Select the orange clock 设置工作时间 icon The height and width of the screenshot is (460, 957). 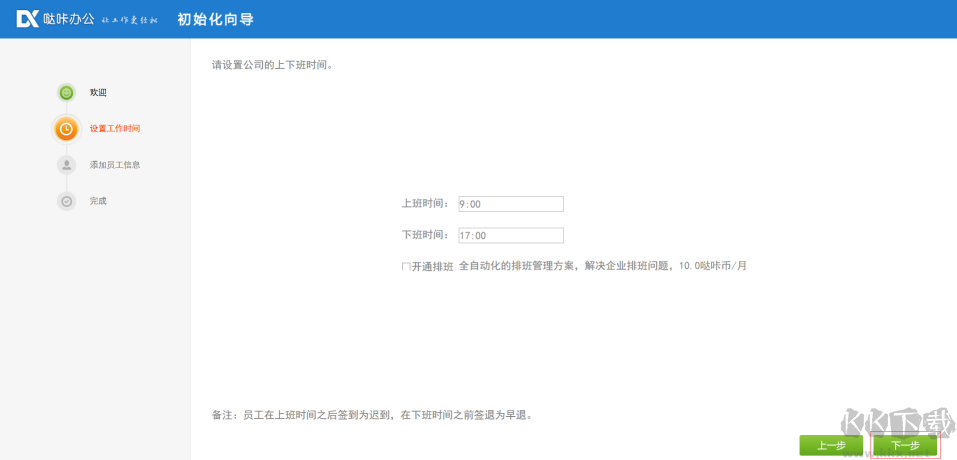[67, 129]
